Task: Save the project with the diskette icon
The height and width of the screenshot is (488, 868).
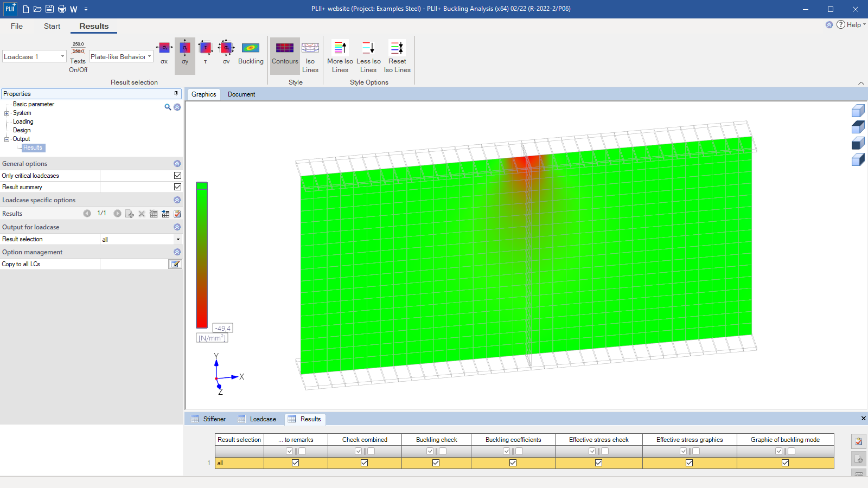Action: click(49, 9)
